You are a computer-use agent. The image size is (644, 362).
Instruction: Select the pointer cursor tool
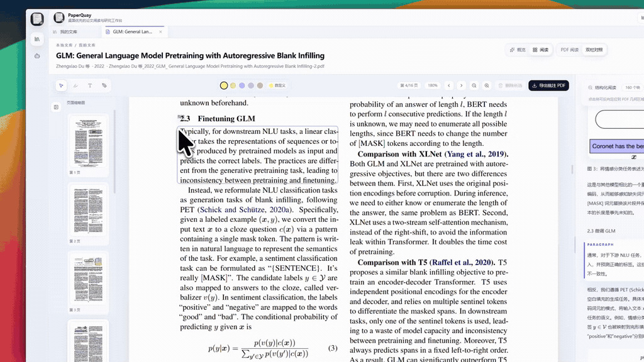(x=61, y=85)
